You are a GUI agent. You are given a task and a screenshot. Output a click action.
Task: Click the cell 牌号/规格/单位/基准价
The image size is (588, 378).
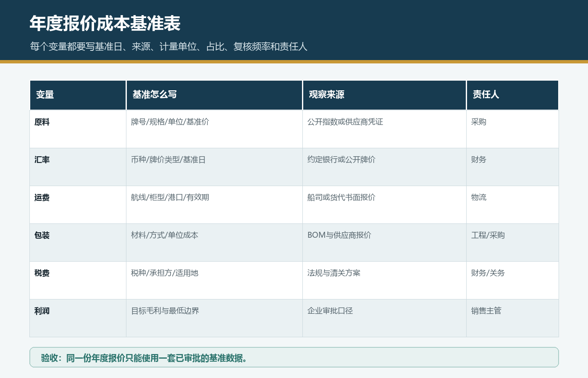tap(214, 129)
